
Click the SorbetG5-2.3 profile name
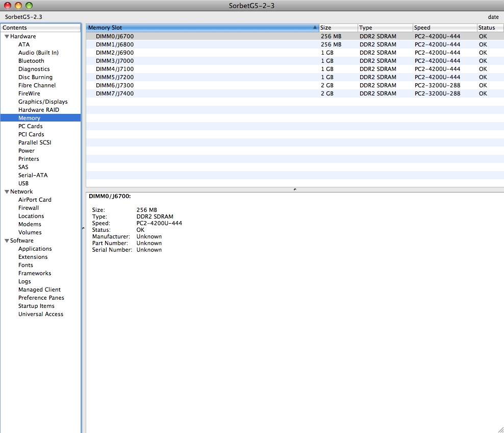(x=23, y=17)
